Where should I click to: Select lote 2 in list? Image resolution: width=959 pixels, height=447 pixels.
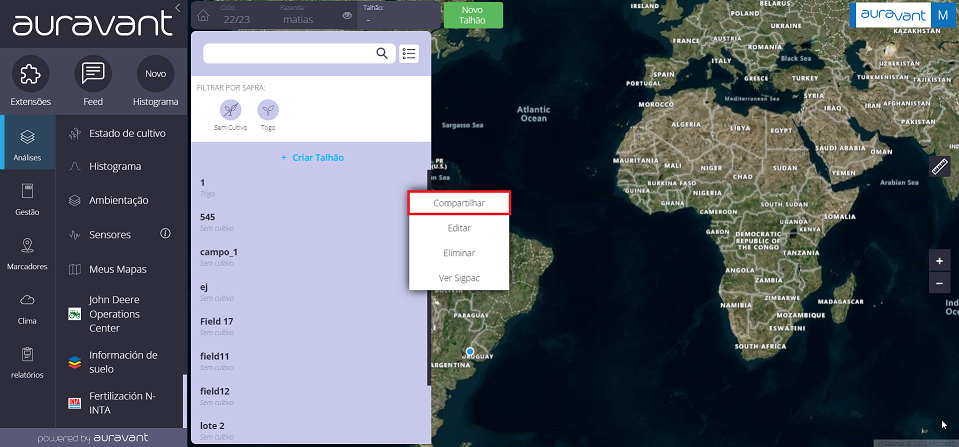[311, 430]
